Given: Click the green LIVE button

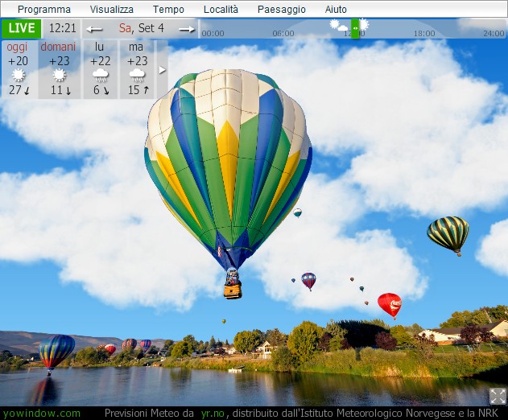Looking at the screenshot, I should pos(22,28).
